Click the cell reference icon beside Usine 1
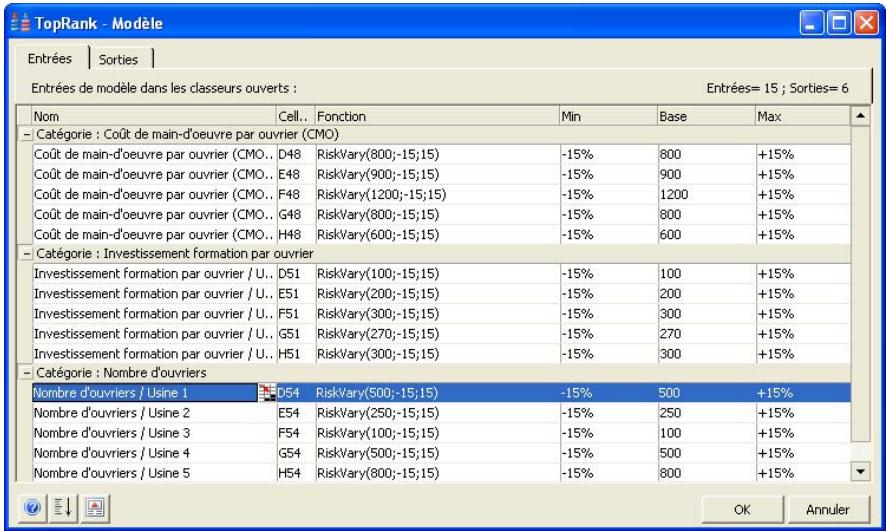 pyautogui.click(x=266, y=392)
